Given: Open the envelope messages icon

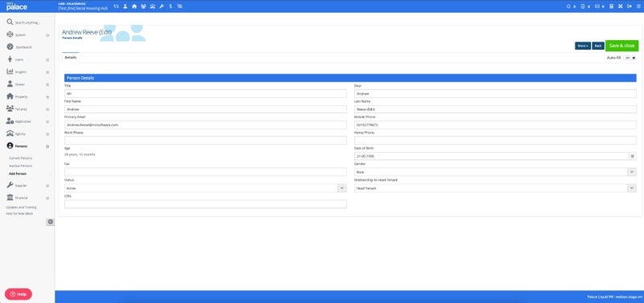Looking at the screenshot, I should pyautogui.click(x=597, y=6).
